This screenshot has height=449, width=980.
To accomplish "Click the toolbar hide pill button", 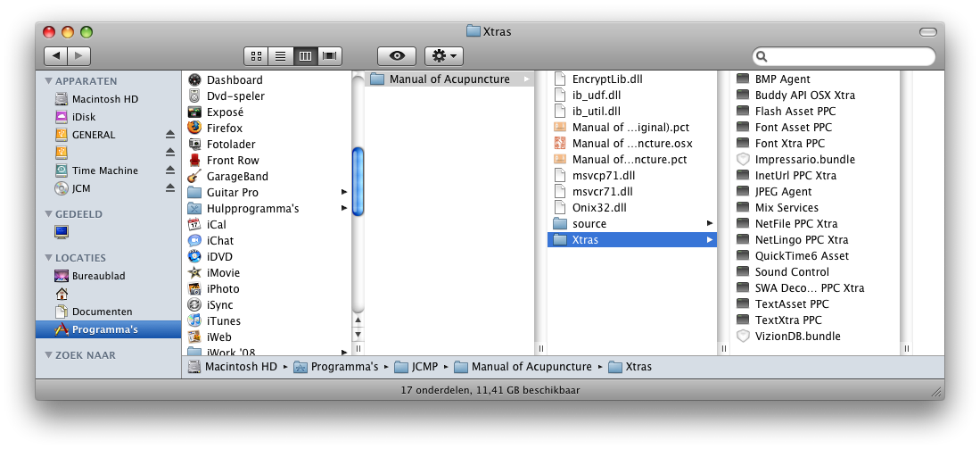I will click(928, 32).
